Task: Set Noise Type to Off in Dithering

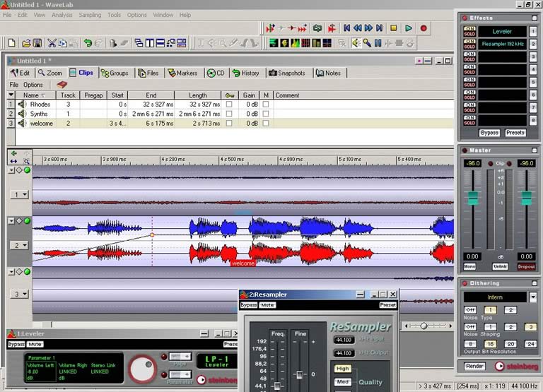Action: 470,309
